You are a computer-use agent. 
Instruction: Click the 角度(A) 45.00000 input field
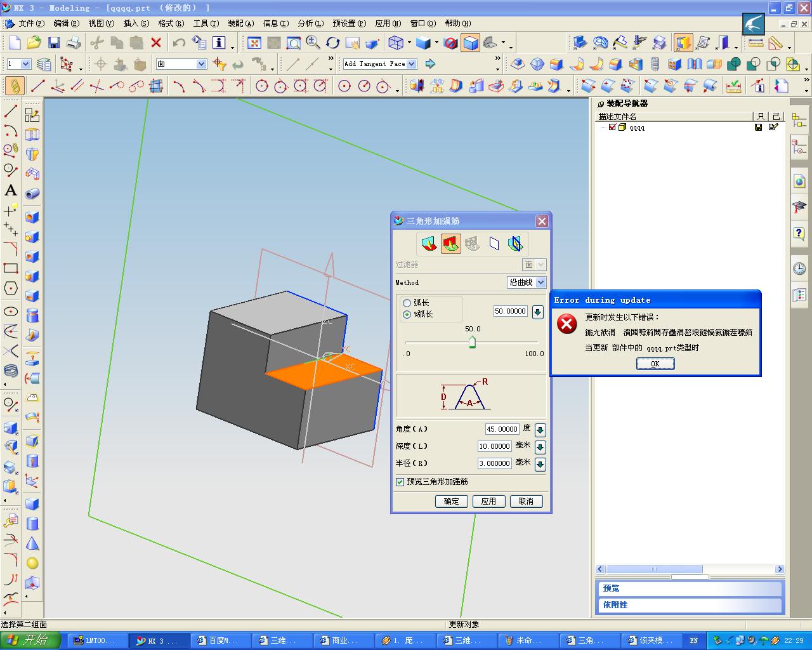[x=502, y=429]
